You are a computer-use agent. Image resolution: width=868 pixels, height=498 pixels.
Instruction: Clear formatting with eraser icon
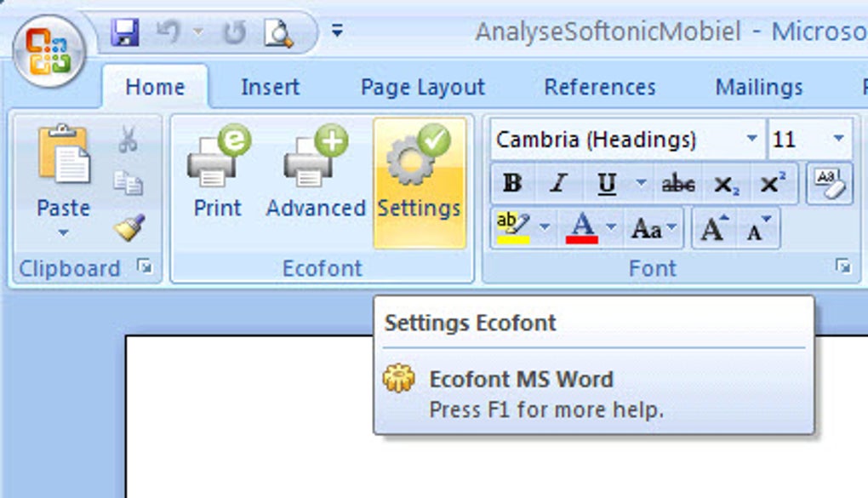[829, 184]
